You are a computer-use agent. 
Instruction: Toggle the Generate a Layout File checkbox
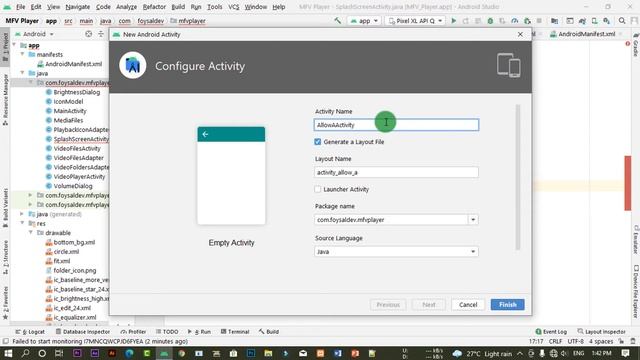318,142
